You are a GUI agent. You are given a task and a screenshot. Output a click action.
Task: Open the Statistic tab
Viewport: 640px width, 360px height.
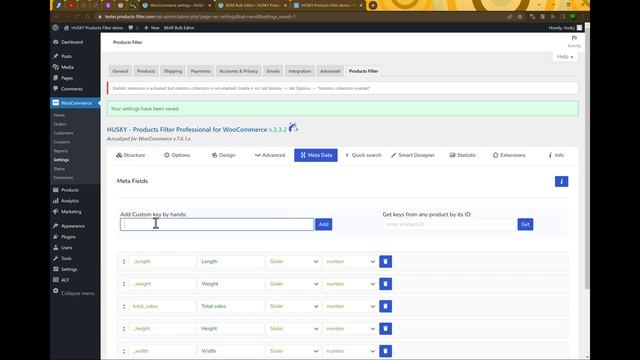point(462,155)
